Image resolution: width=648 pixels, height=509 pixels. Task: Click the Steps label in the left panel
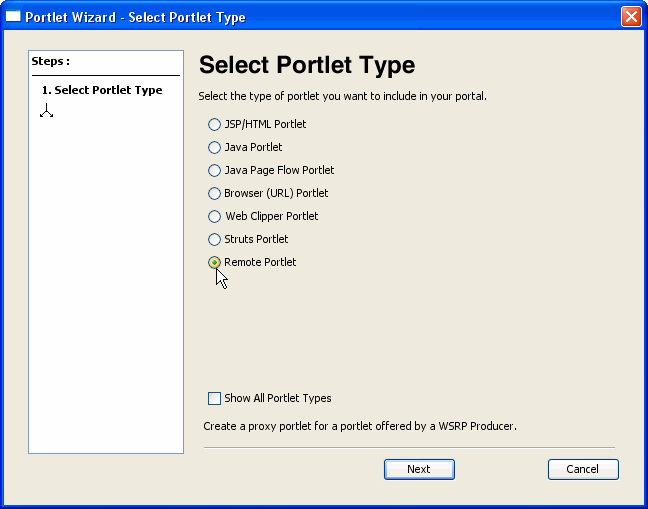[x=51, y=61]
